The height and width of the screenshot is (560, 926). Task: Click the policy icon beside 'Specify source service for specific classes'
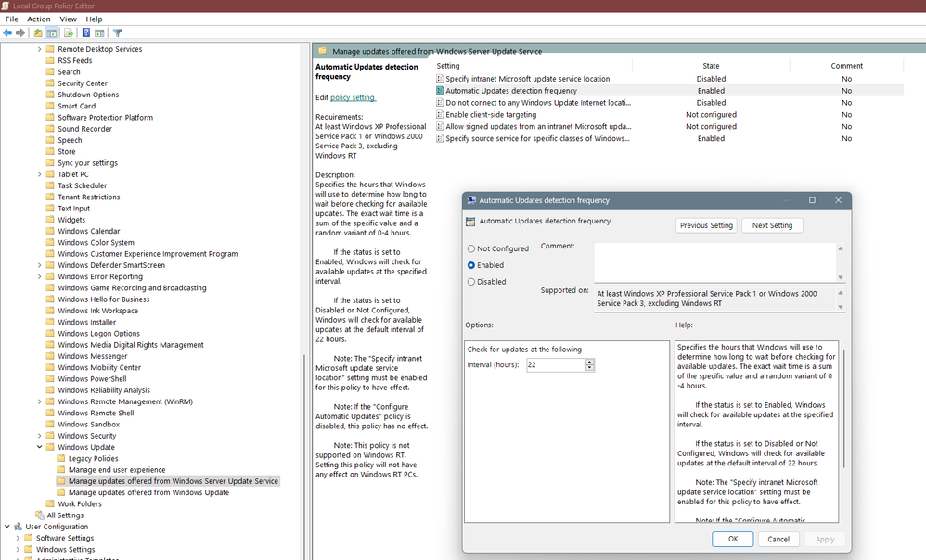coord(440,138)
